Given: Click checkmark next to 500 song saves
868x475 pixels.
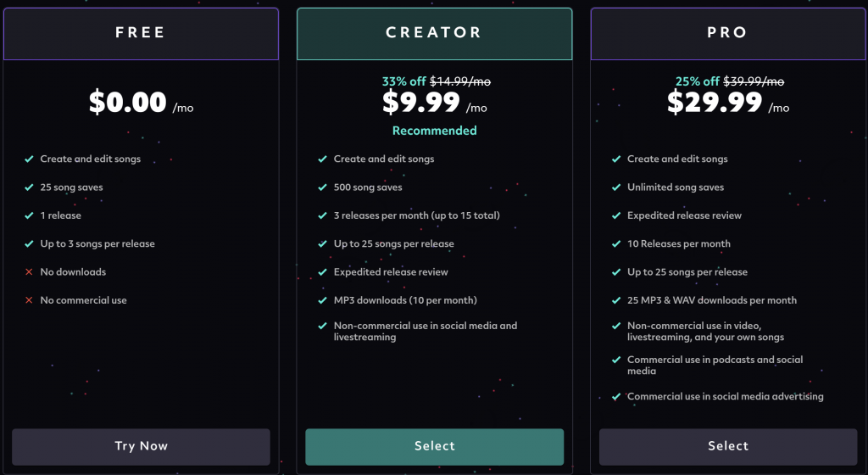Looking at the screenshot, I should (x=322, y=187).
